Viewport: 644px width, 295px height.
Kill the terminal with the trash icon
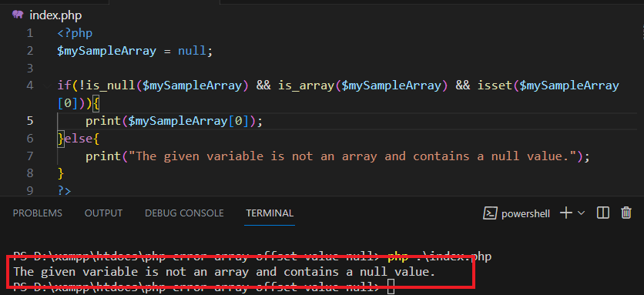click(626, 213)
